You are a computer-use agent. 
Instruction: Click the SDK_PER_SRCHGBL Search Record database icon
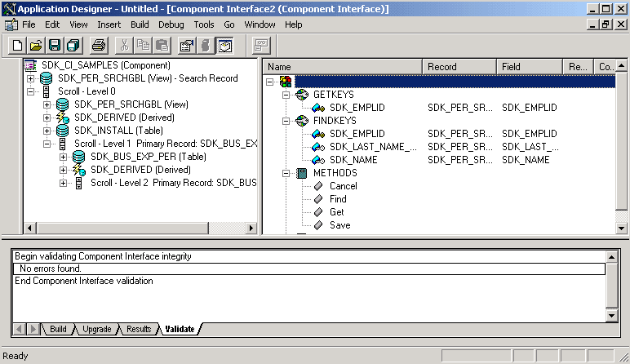click(x=47, y=78)
